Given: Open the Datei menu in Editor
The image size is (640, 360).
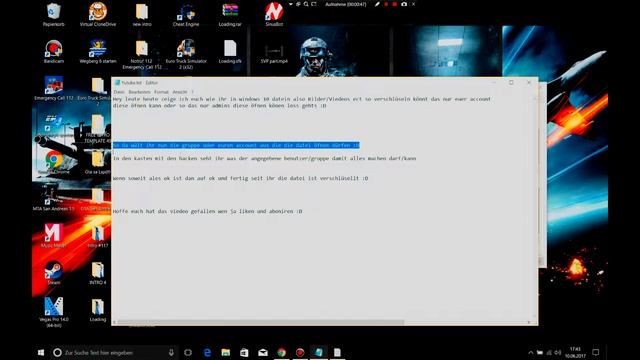Looking at the screenshot, I should pos(119,92).
